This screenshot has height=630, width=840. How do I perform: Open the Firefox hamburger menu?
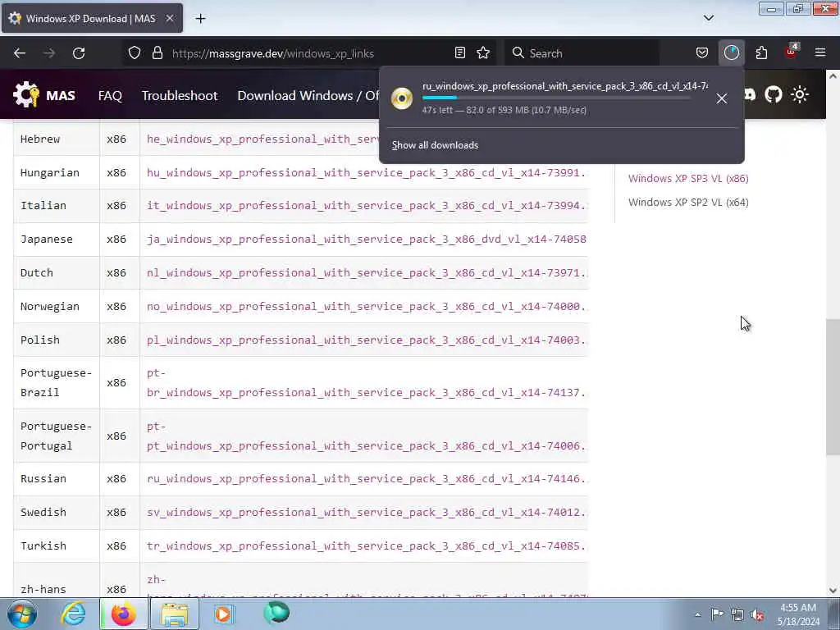coord(820,52)
